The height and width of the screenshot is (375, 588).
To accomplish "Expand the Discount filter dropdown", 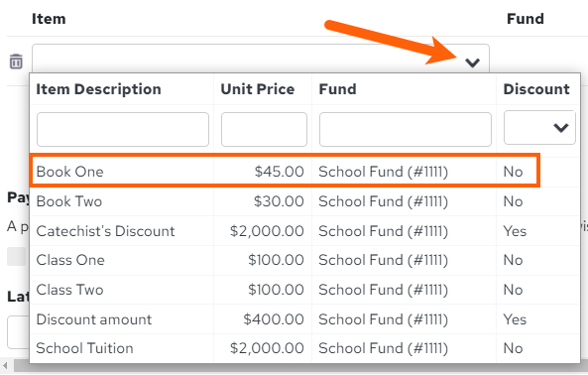I will (x=560, y=128).
